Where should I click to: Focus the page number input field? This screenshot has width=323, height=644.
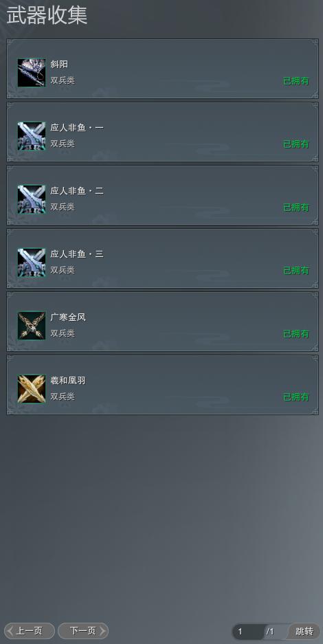pyautogui.click(x=249, y=632)
